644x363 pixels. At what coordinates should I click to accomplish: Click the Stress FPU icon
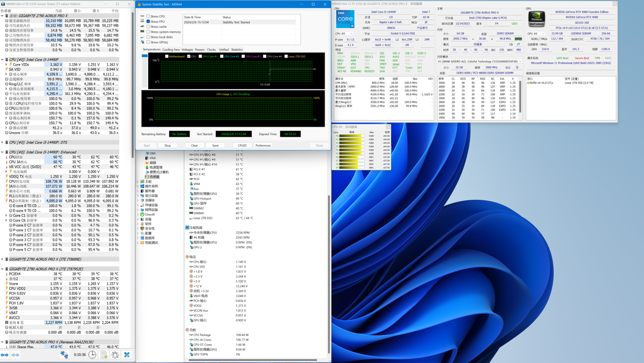point(142,21)
